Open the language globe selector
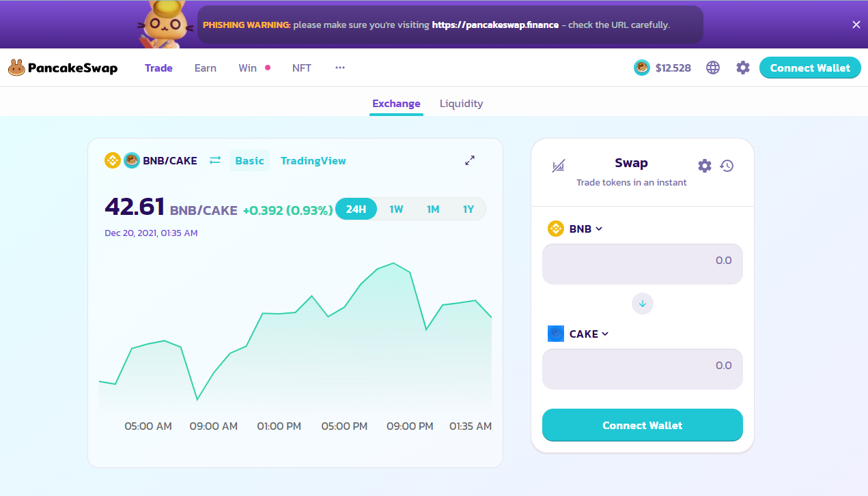Image resolution: width=868 pixels, height=496 pixels. pyautogui.click(x=713, y=68)
